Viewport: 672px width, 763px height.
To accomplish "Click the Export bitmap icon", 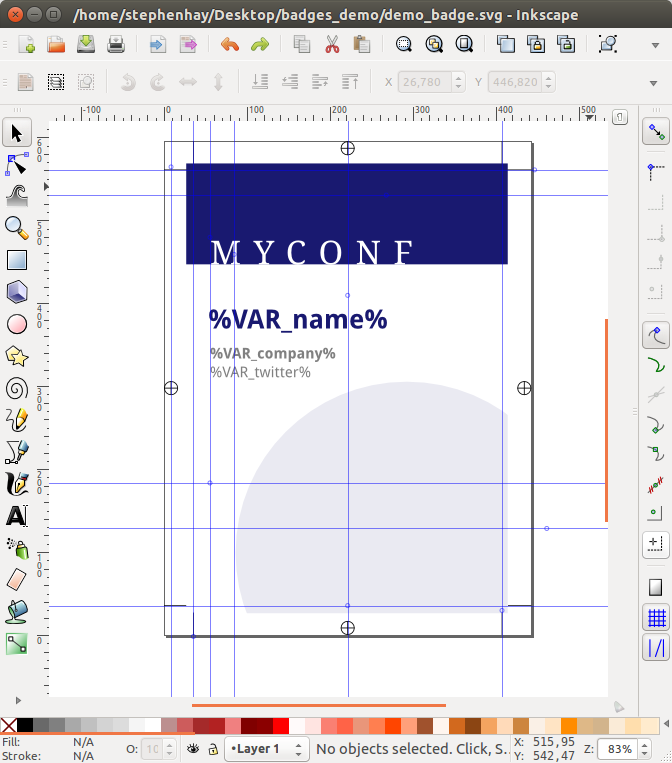I will coord(188,44).
